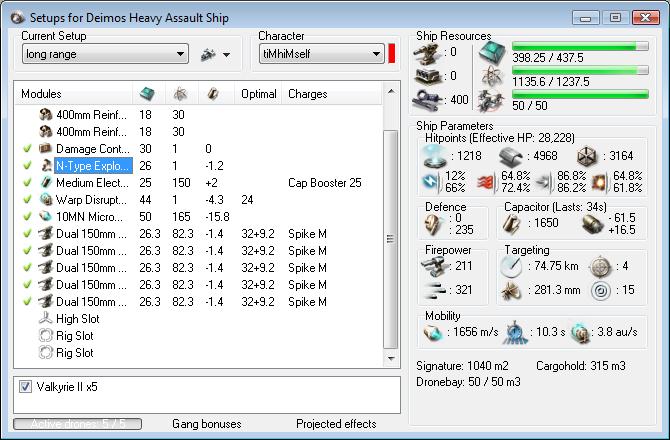Click the thermal resistance icon showing 72.4%
This screenshot has width=670, height=440.
pyautogui.click(x=488, y=182)
